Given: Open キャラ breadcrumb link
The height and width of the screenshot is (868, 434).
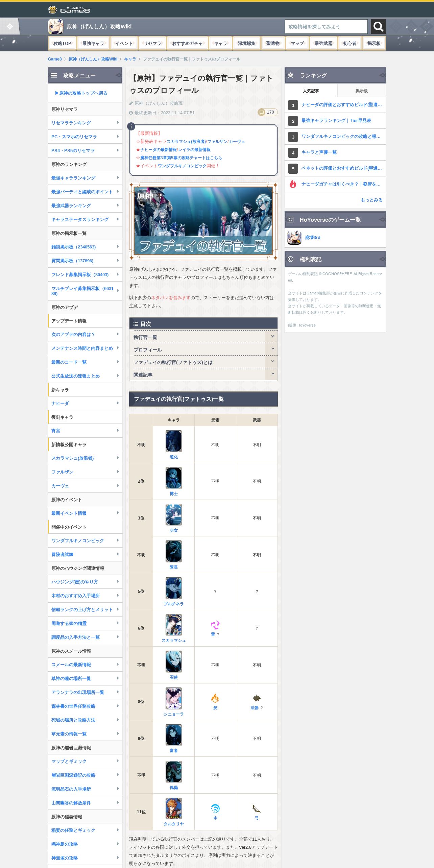Looking at the screenshot, I should point(130,59).
